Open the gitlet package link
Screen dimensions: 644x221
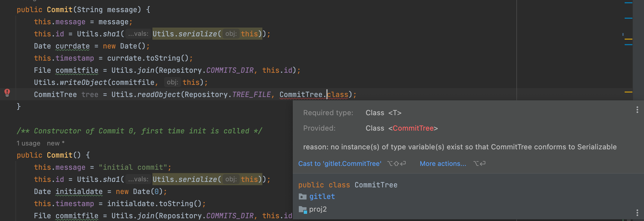[322, 197]
